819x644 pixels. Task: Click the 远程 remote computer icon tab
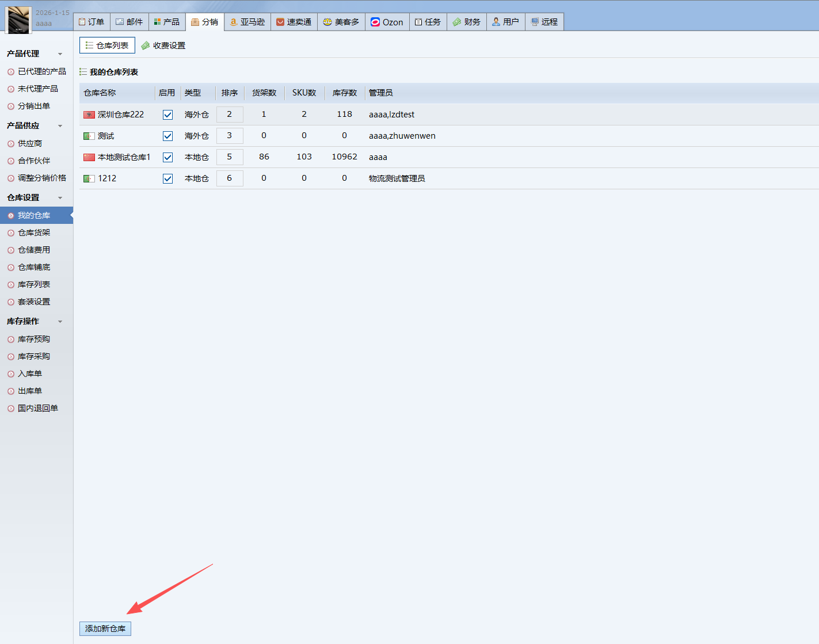point(544,22)
